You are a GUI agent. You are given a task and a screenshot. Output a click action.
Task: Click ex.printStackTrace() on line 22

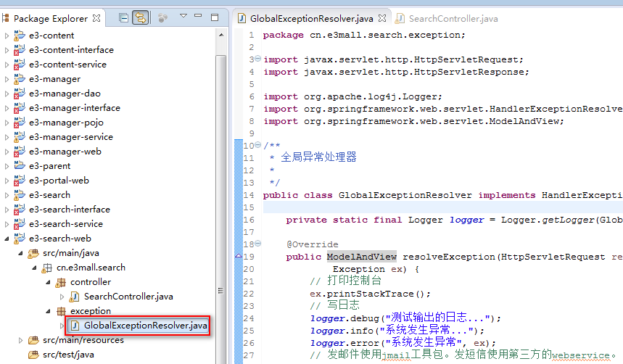pyautogui.click(x=370, y=294)
